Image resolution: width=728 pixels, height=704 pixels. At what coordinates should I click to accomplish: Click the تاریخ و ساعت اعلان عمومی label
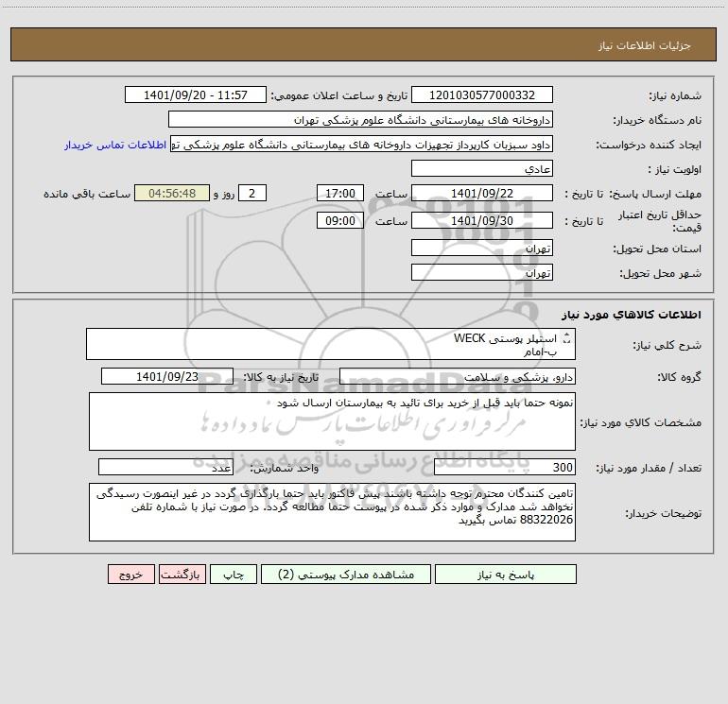pos(338,95)
